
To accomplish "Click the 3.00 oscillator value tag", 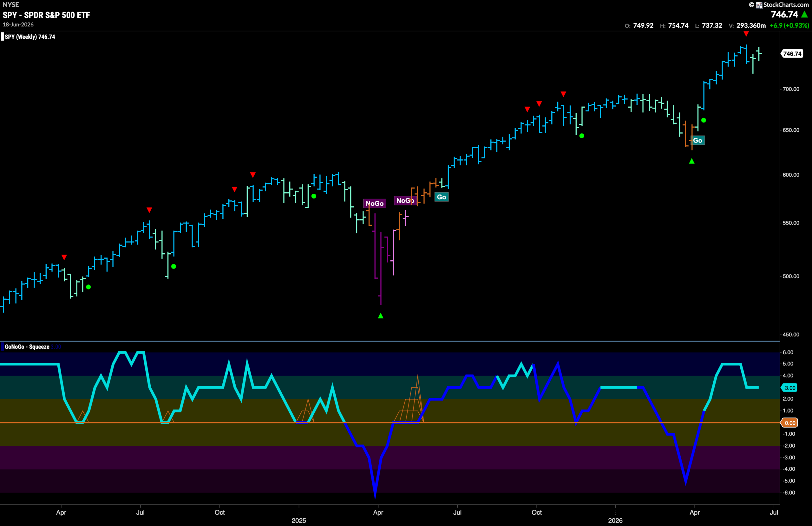I will click(789, 388).
